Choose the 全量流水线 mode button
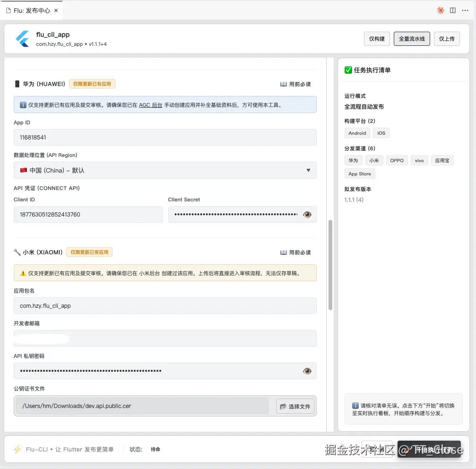Viewport: 476px width, 469px height. pos(412,39)
